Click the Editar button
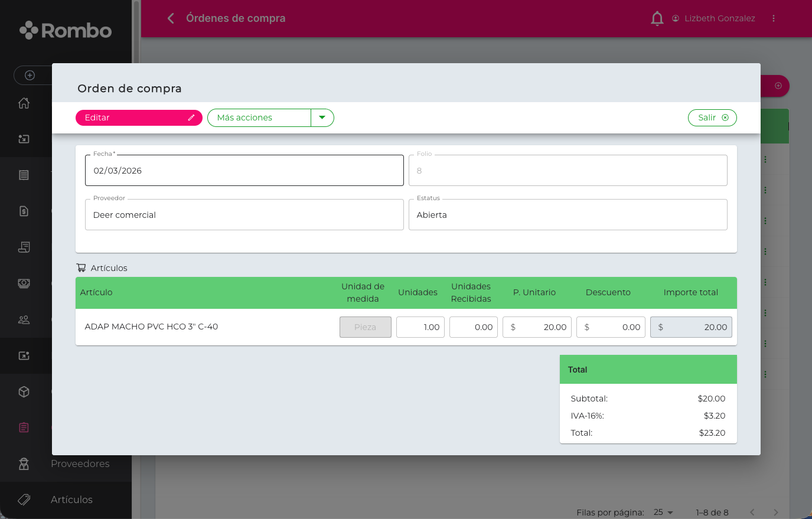Viewport: 812px width, 519px height. pos(139,117)
